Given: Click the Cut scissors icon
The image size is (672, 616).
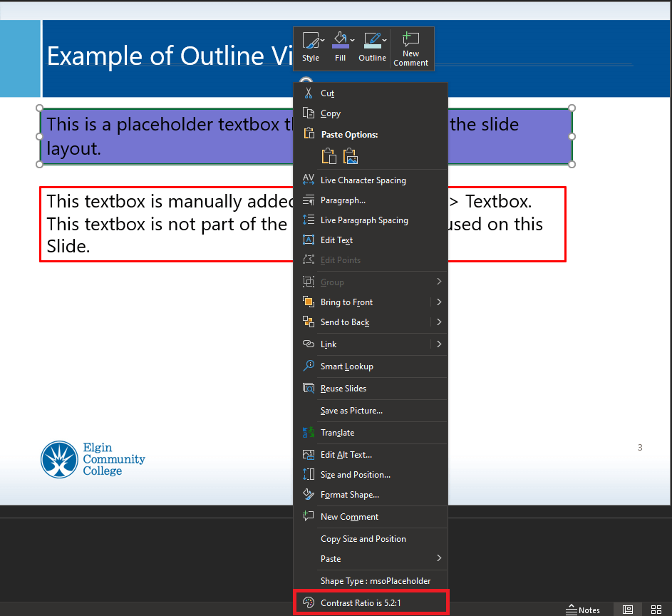Looking at the screenshot, I should click(x=309, y=93).
